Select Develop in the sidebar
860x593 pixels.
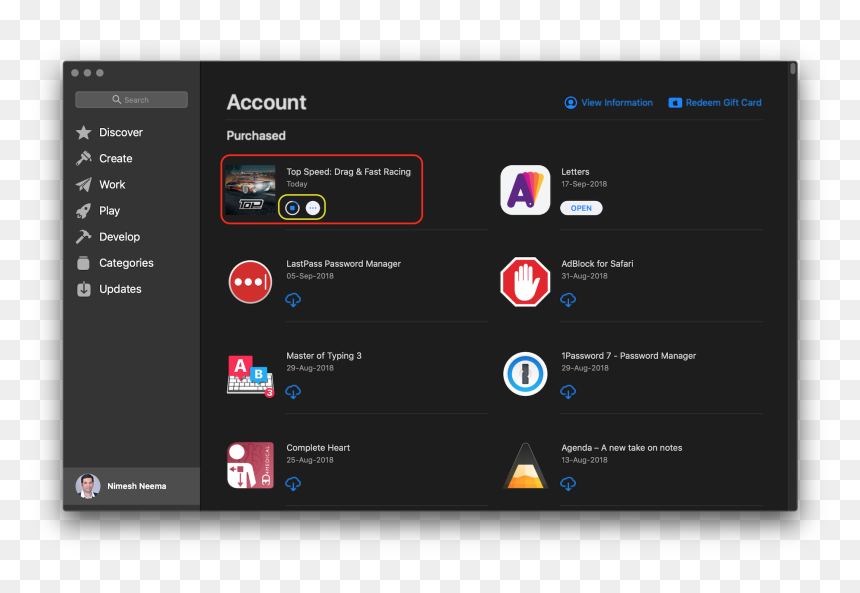119,237
